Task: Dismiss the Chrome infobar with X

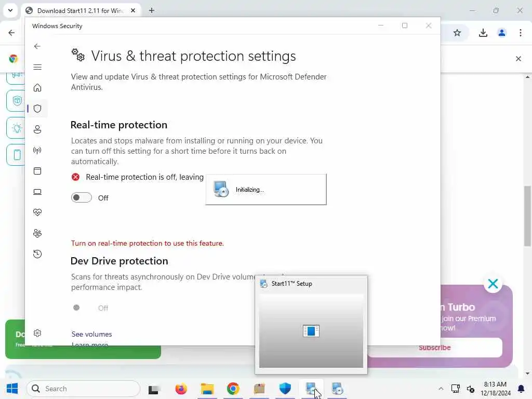Action: (x=518, y=59)
